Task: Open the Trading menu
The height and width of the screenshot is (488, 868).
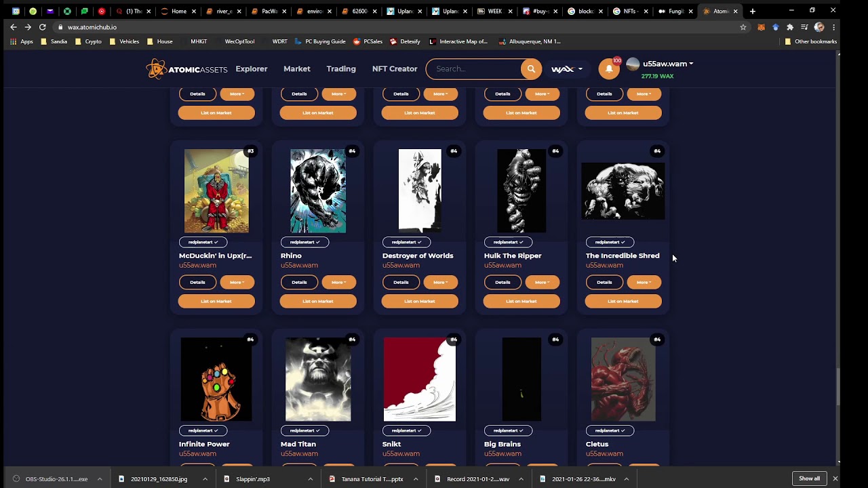Action: [x=341, y=68]
